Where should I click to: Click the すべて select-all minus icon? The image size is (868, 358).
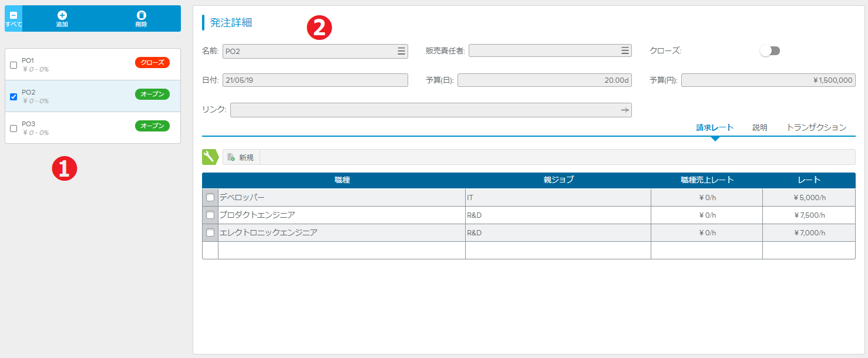(x=14, y=15)
